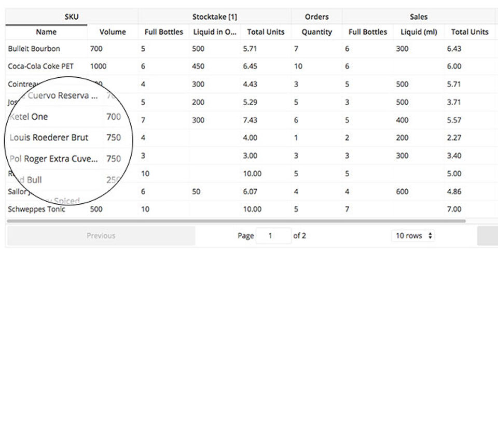Click the 6.07 stocktake total units cell

(x=250, y=191)
